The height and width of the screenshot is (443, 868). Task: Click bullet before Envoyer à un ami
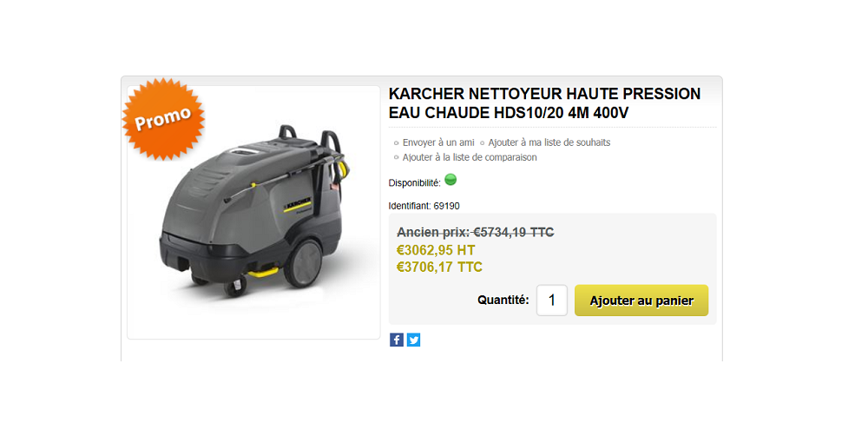coord(396,142)
